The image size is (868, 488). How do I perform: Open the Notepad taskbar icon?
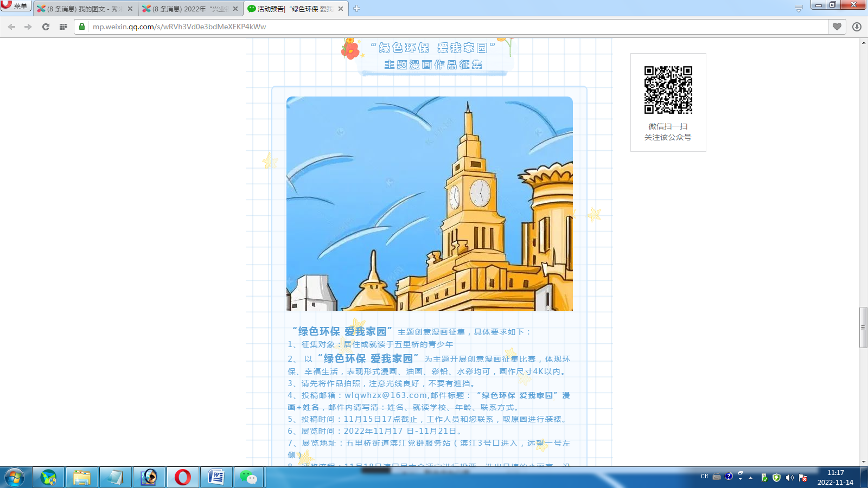click(x=116, y=478)
